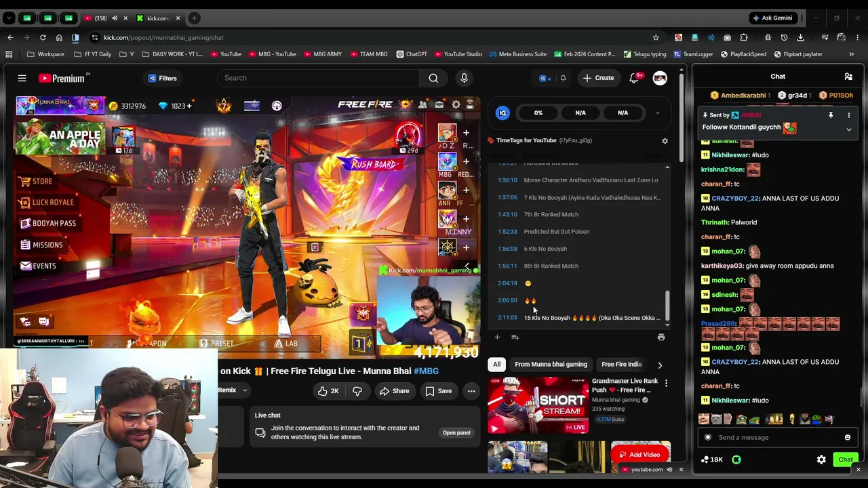
Task: Click the search magnifier button
Action: tap(433, 78)
